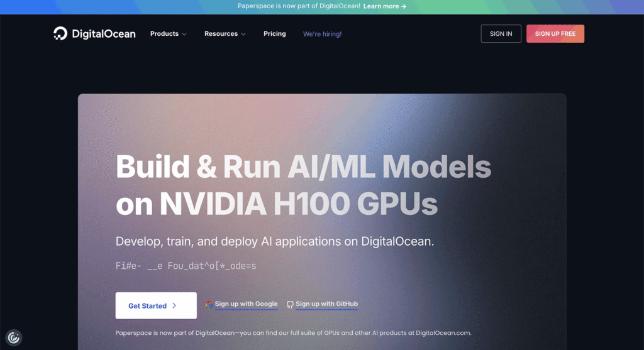
Task: Click the DigitalOcean logo icon
Action: click(x=60, y=34)
